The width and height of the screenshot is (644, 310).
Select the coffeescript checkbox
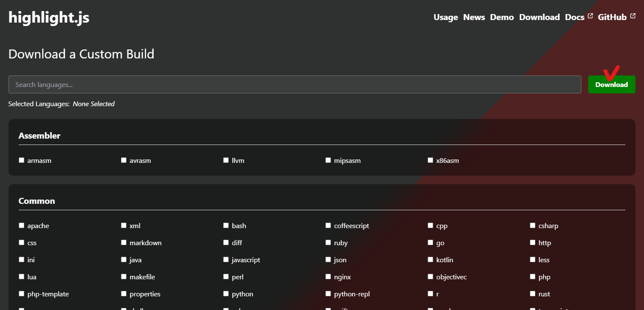click(x=328, y=226)
